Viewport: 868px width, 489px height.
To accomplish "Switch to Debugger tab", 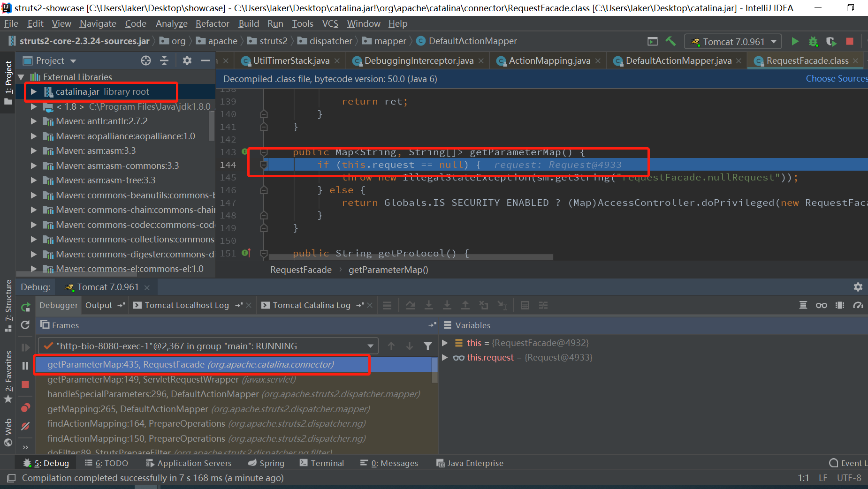I will click(x=59, y=305).
